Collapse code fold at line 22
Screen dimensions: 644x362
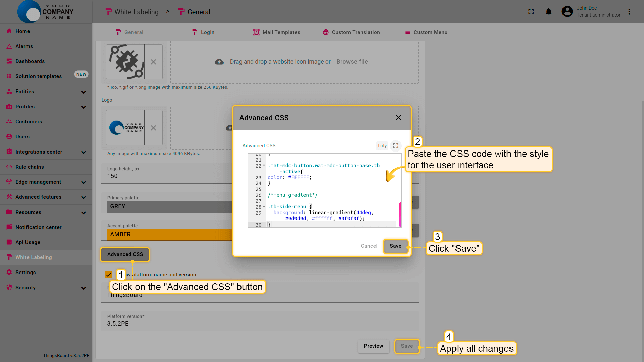(264, 166)
